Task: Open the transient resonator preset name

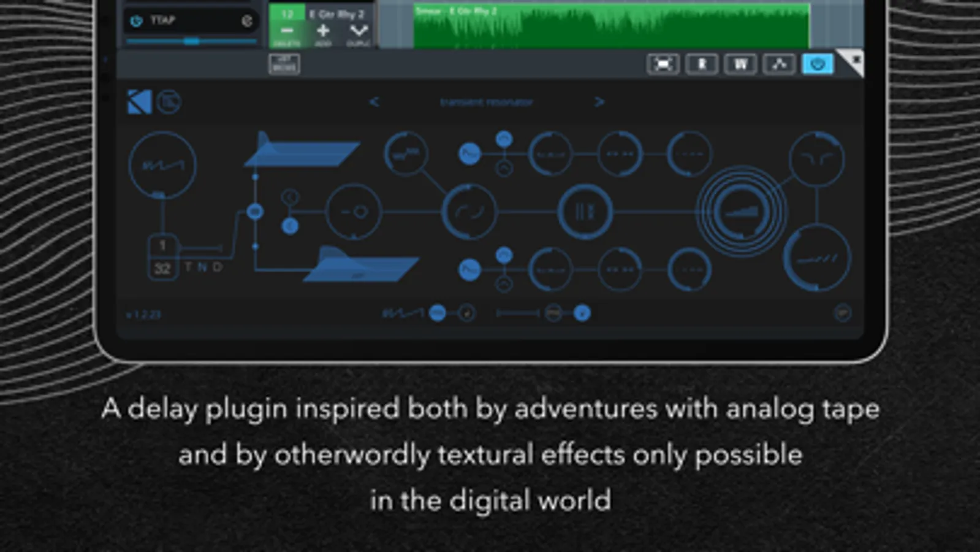Action: coord(486,102)
